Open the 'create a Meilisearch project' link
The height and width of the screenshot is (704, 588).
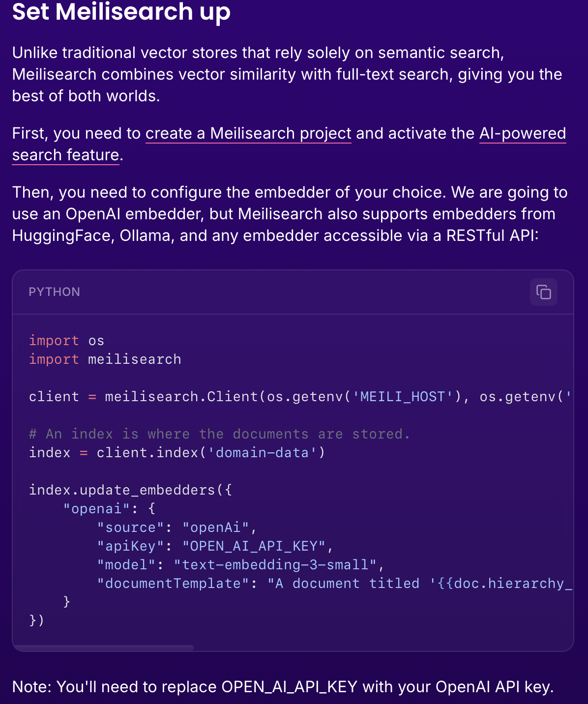(x=248, y=133)
